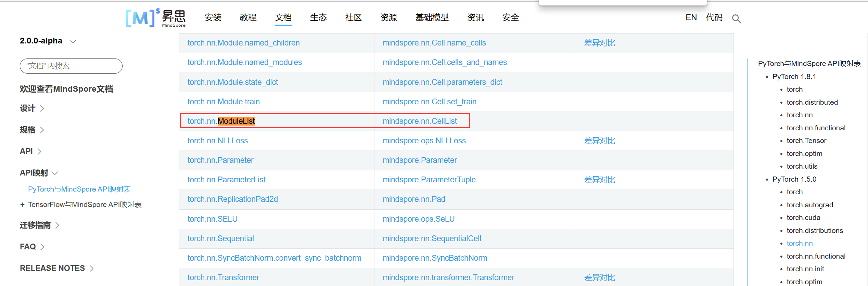
Task: Jump to PyTorch 1.5.0 in page outline
Action: [x=794, y=179]
